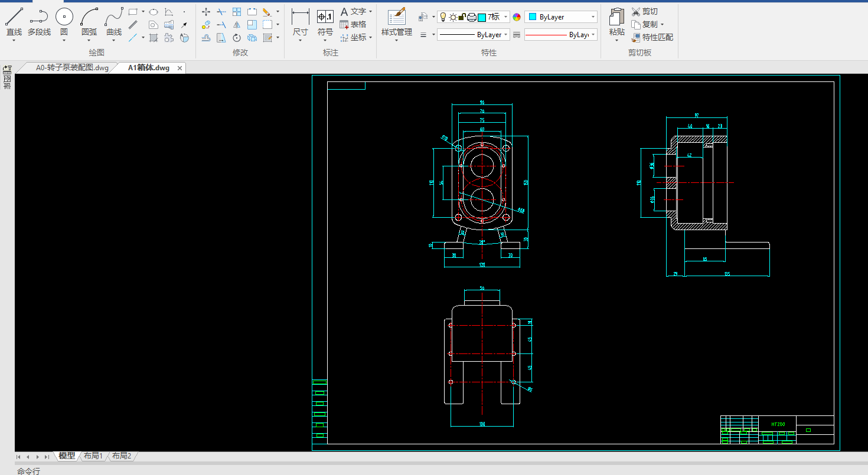Click the 剪切 cut button
This screenshot has height=475, width=868.
coord(644,11)
